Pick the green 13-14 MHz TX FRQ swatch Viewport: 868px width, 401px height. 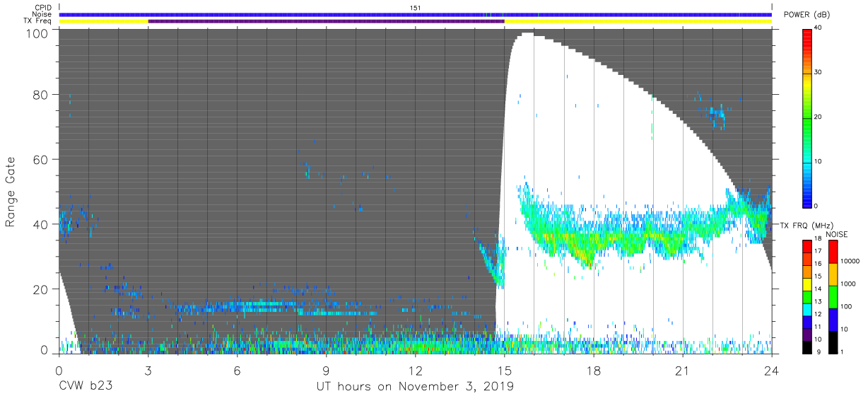pos(807,297)
